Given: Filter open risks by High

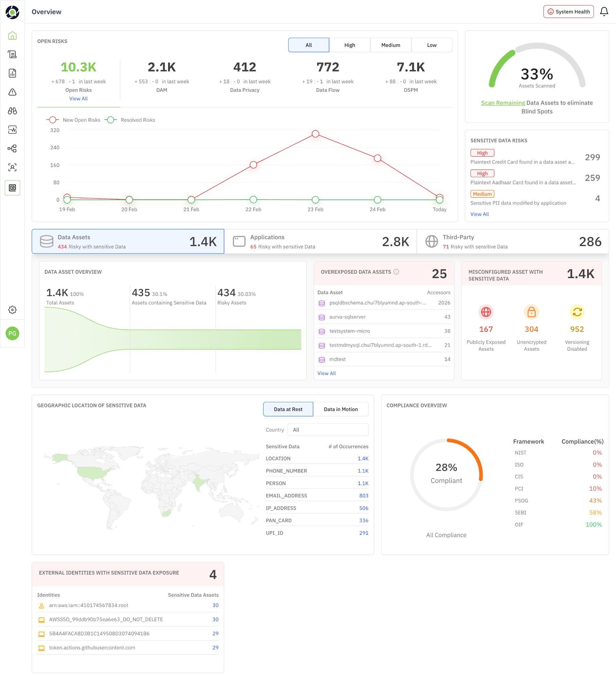Looking at the screenshot, I should pyautogui.click(x=349, y=45).
